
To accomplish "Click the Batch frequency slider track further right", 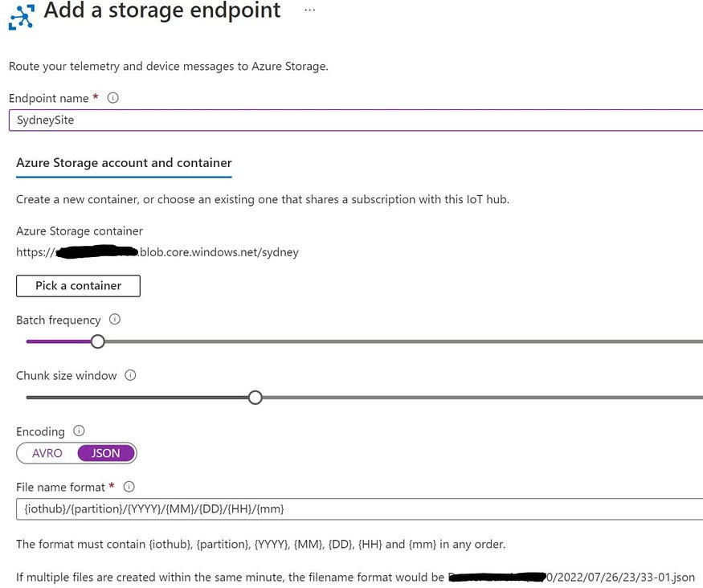I will tap(403, 341).
